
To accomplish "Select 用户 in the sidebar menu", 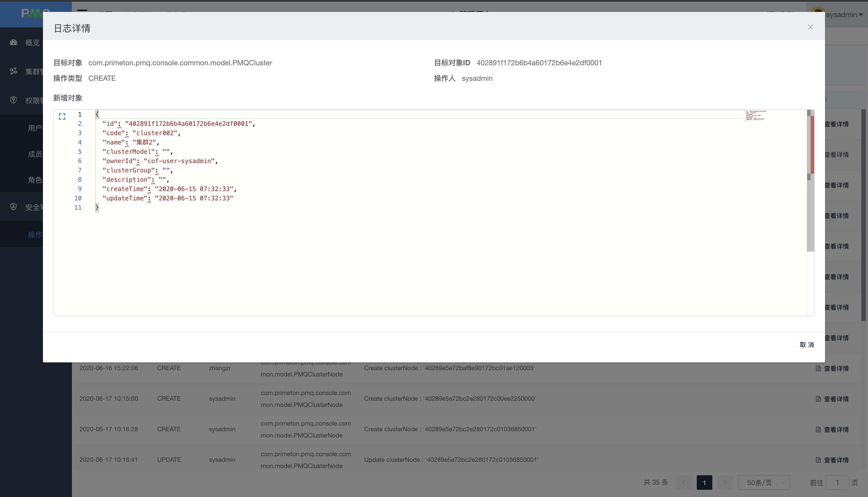I will pyautogui.click(x=35, y=128).
